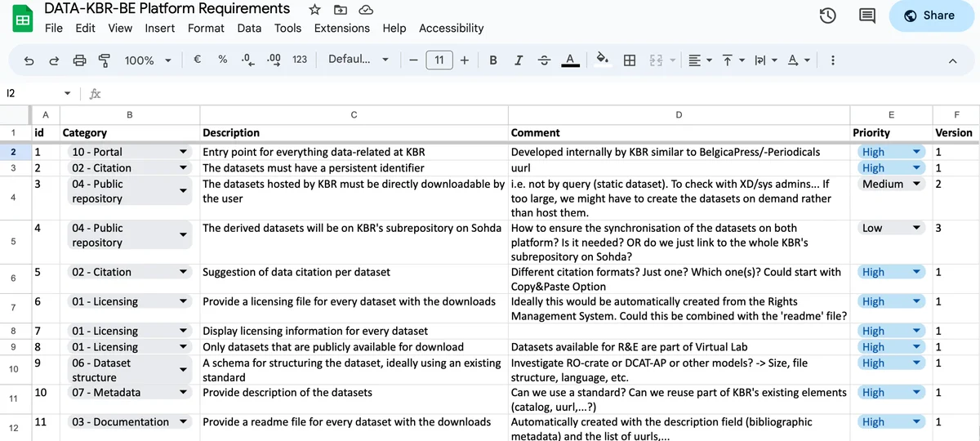Toggle italic formatting
Screen dimensions: 980x441
pyautogui.click(x=519, y=60)
